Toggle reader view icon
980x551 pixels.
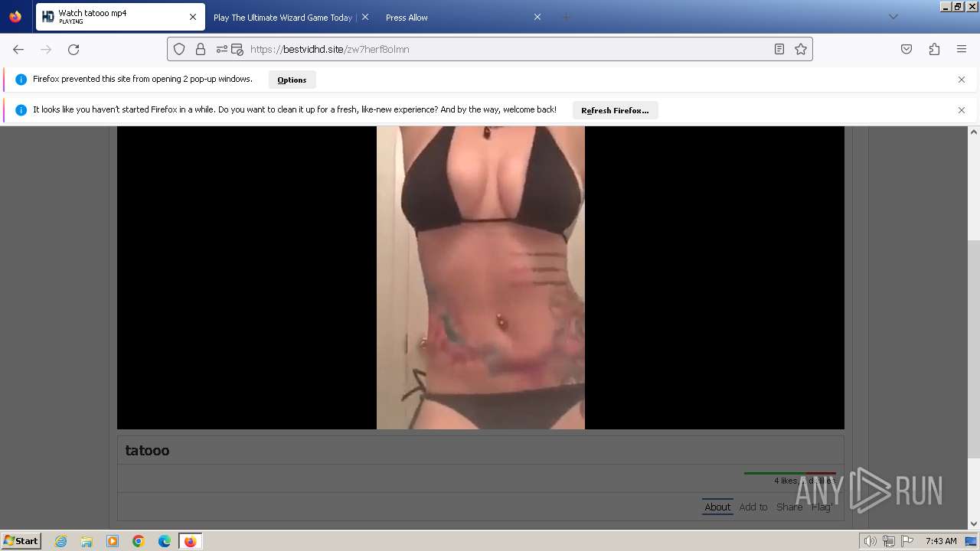pyautogui.click(x=779, y=49)
